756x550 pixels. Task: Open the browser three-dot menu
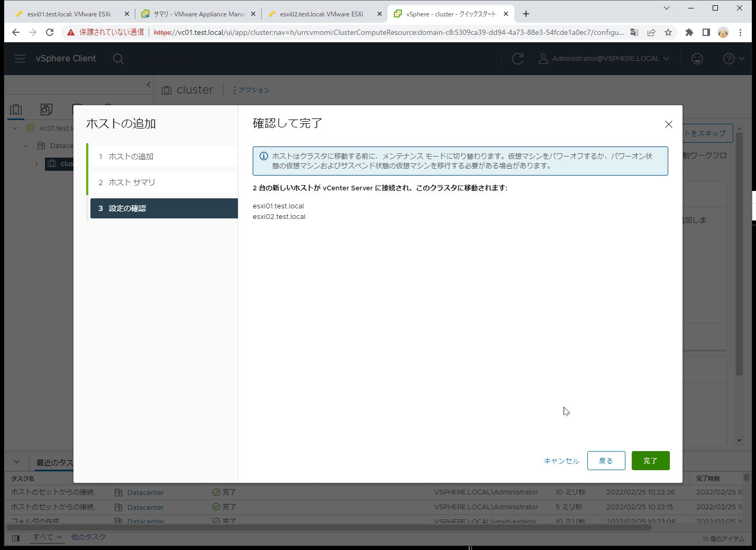tap(740, 32)
